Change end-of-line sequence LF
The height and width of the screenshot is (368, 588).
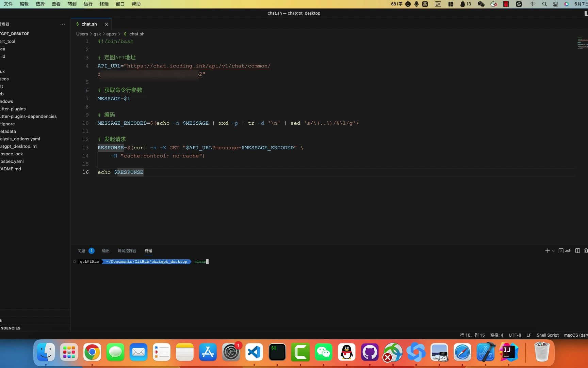(529, 335)
